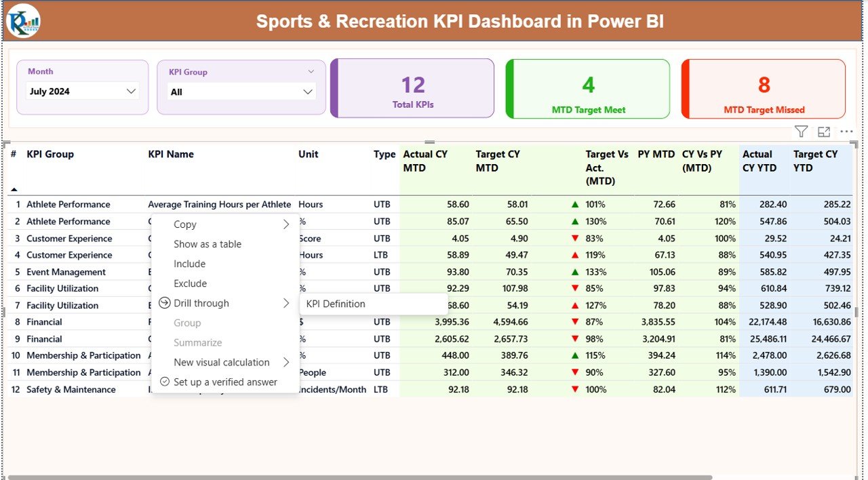
Task: Open the Month dropdown showing July 2024
Action: [x=81, y=89]
